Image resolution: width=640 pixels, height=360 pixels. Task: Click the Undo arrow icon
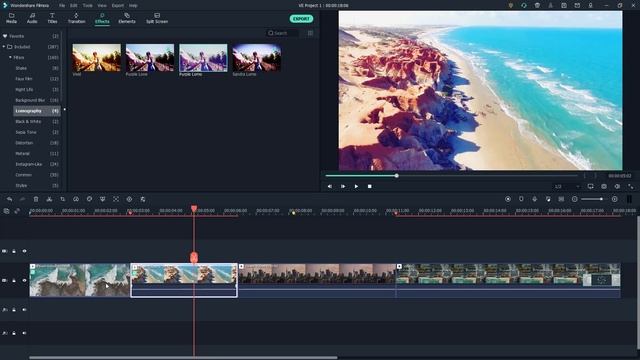click(x=9, y=199)
